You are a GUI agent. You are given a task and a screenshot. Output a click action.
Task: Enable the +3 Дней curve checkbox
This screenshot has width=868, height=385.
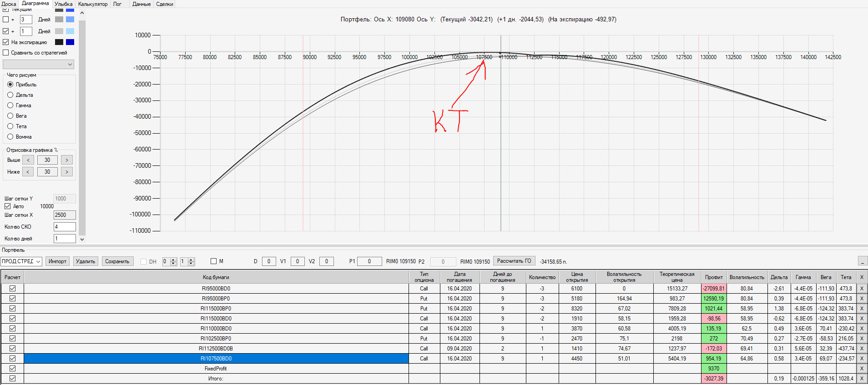point(6,20)
